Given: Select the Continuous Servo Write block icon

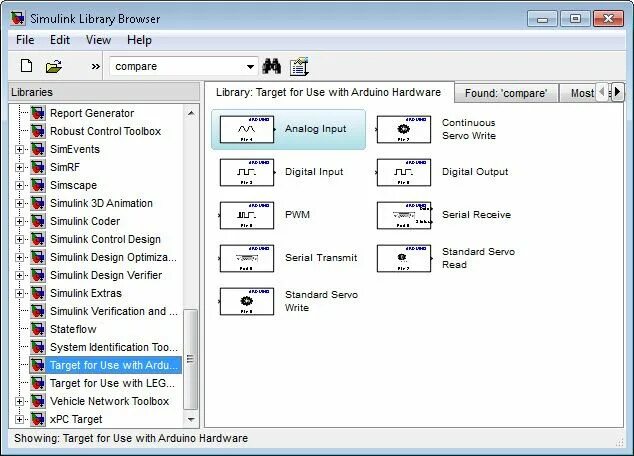Looking at the screenshot, I should (x=404, y=129).
